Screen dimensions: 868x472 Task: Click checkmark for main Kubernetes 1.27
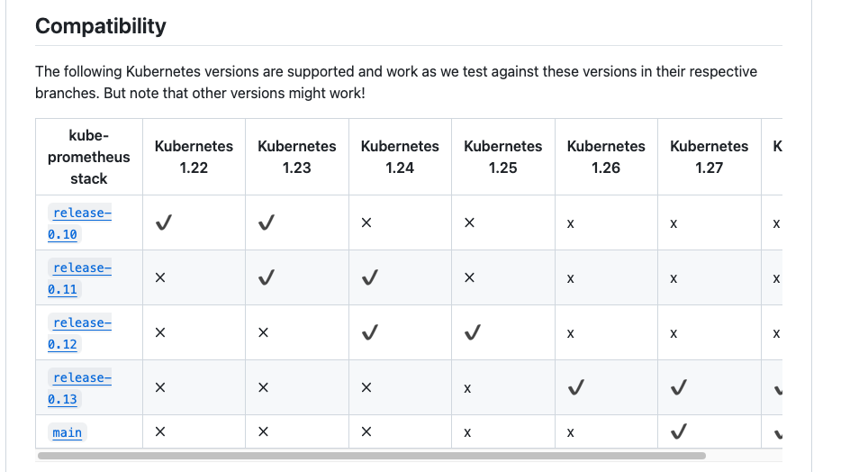(679, 431)
